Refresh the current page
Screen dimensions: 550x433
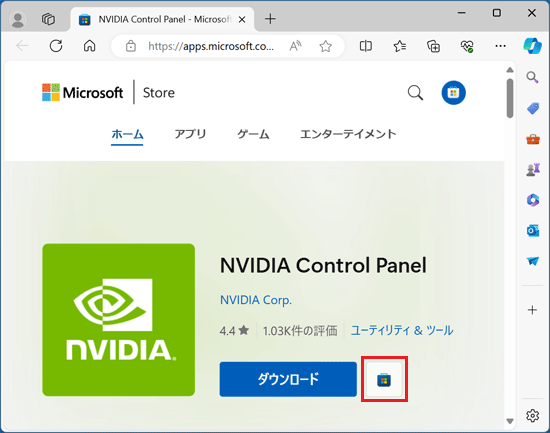56,46
